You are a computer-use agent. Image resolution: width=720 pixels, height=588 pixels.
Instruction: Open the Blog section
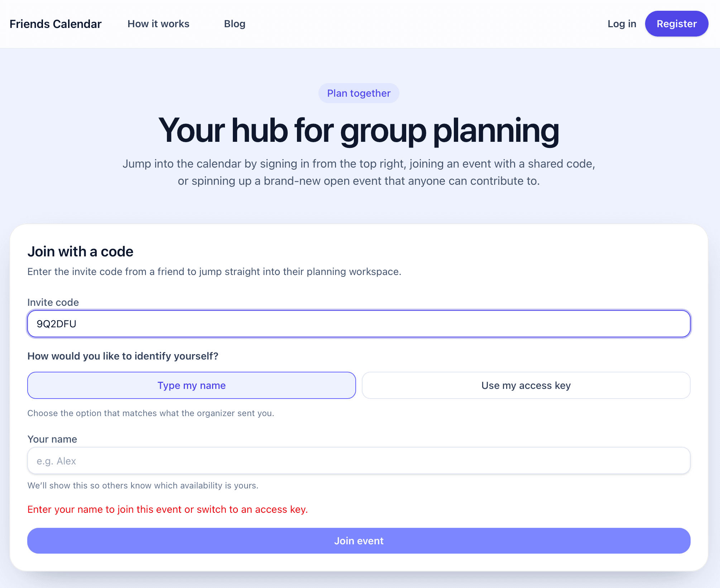(235, 24)
